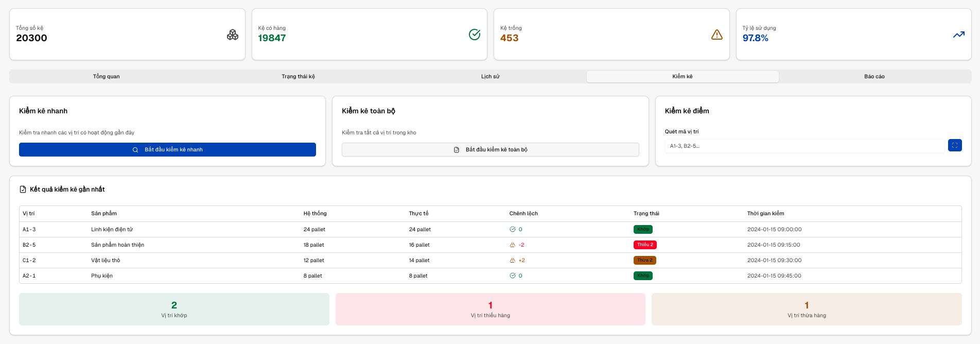Focus the Quét mã vị trí input field
The height and width of the screenshot is (344, 980).
[804, 146]
